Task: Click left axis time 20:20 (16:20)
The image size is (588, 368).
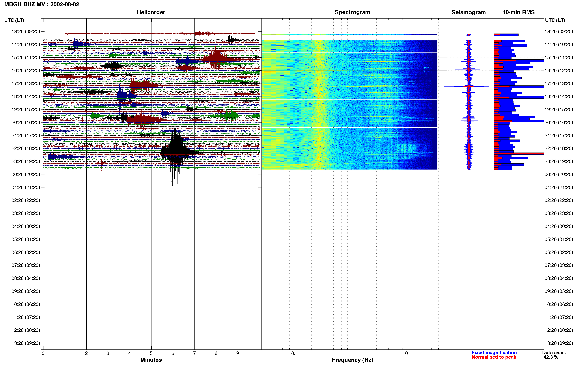Action: point(26,122)
